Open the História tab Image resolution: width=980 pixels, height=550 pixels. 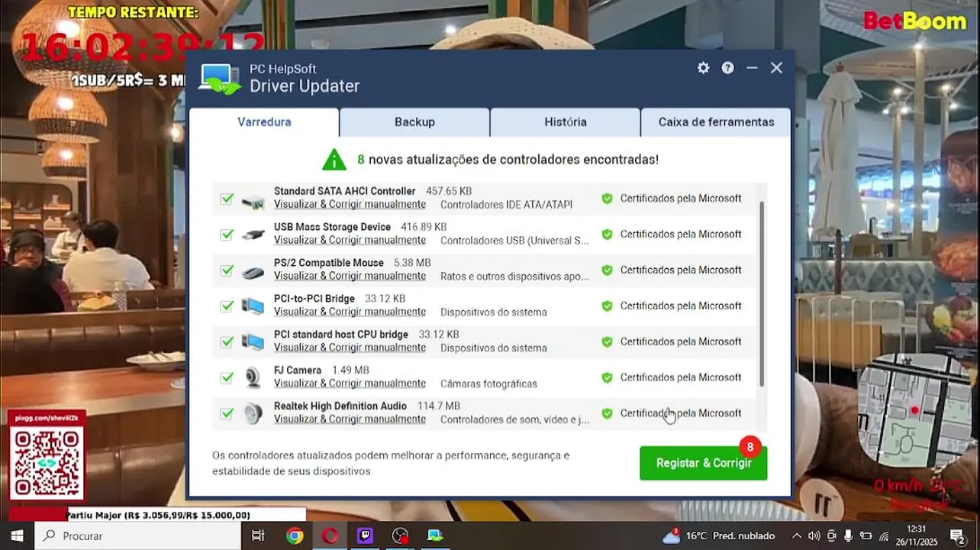click(566, 122)
